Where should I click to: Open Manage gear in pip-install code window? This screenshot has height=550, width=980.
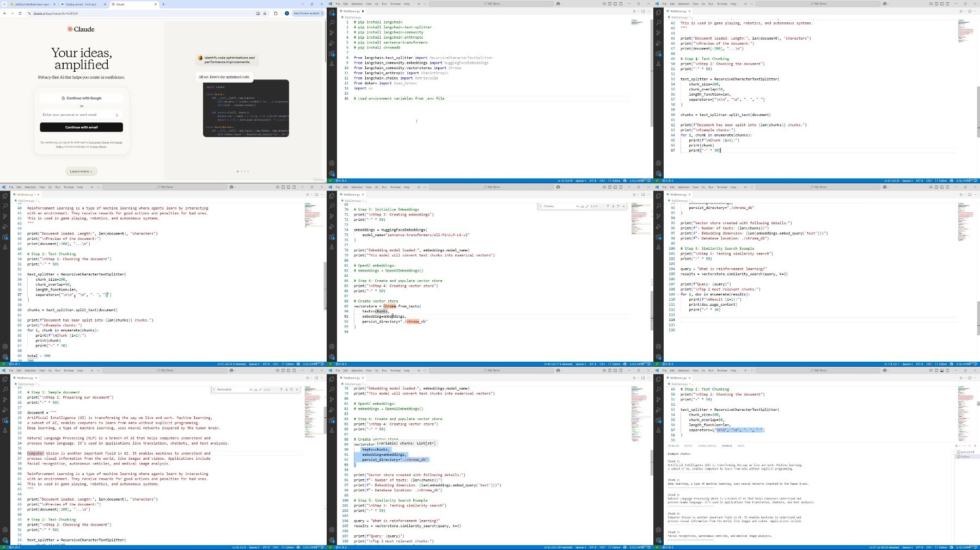[x=332, y=173]
